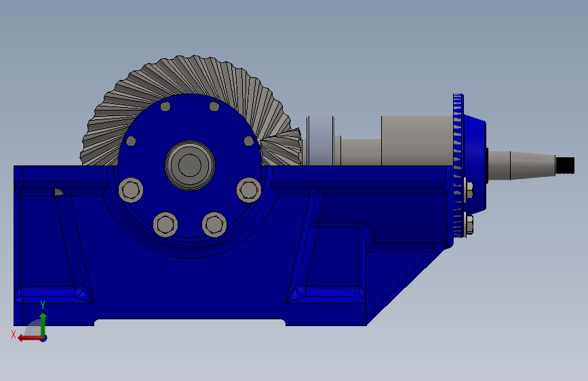588x381 pixels.
Task: Click the small hole at cover's left side
Action: 131,141
